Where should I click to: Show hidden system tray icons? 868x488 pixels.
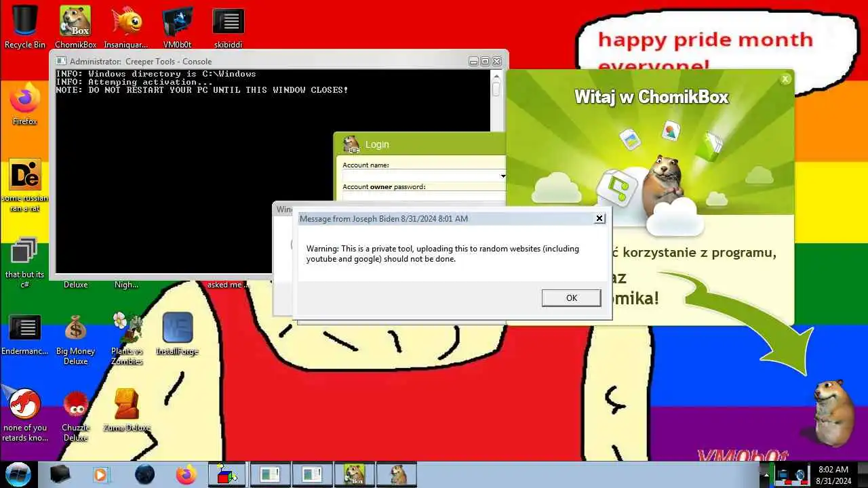[x=766, y=474]
